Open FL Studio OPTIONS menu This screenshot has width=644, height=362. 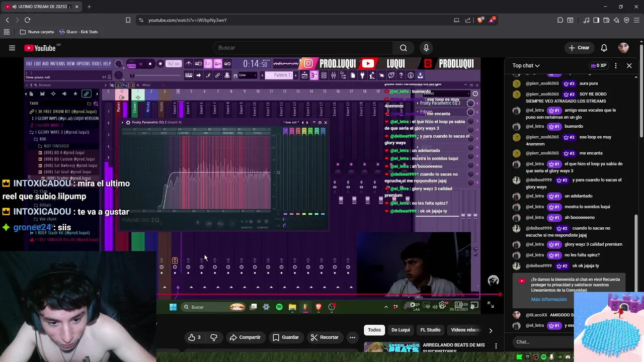[83, 64]
